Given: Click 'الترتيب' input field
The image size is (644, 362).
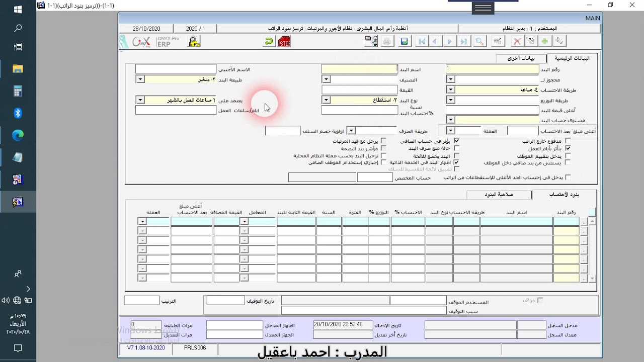Looking at the screenshot, I should (141, 300).
